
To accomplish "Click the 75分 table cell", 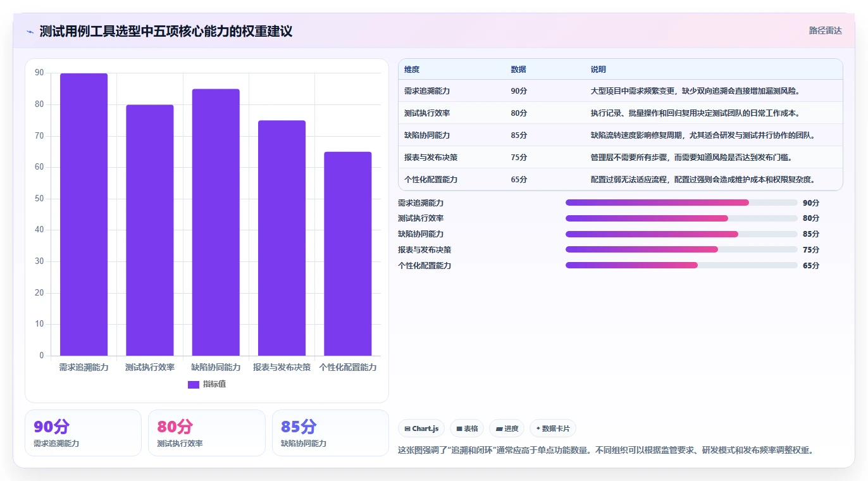I will pos(519,158).
